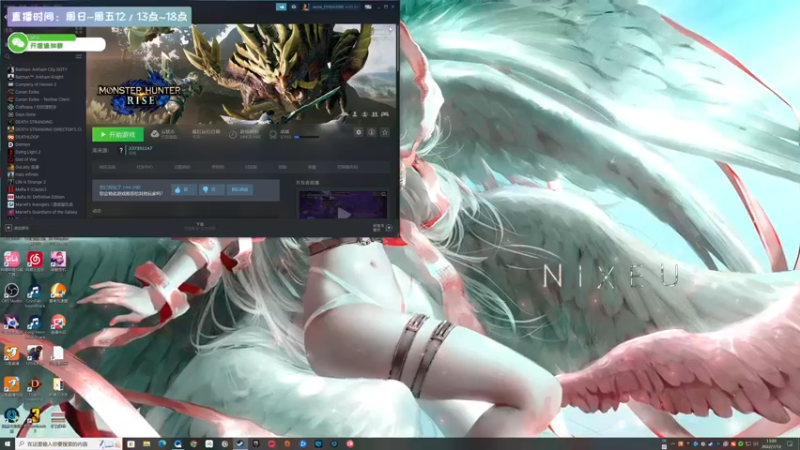Add Monster Hunter Rise to favorites star
The height and width of the screenshot is (450, 800).
point(385,132)
